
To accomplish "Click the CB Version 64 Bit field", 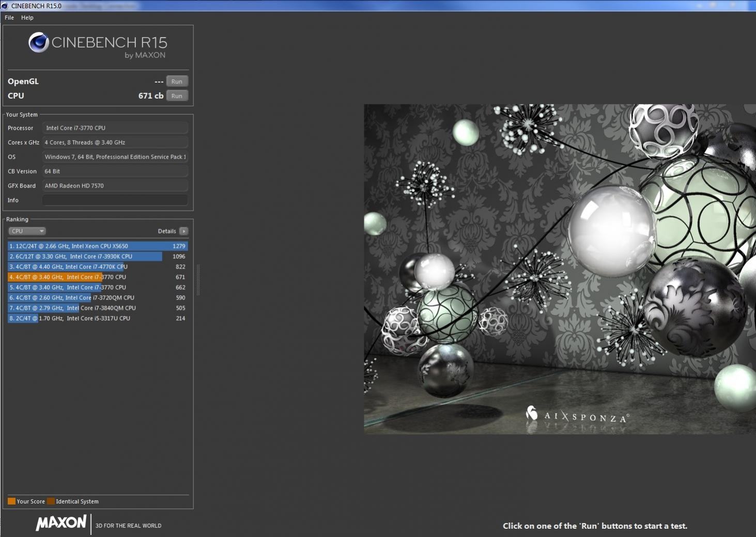I will pyautogui.click(x=115, y=171).
